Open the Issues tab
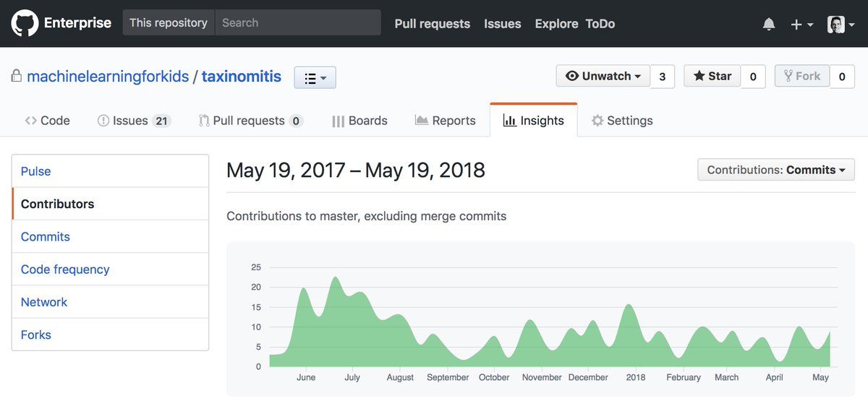 pyautogui.click(x=134, y=121)
